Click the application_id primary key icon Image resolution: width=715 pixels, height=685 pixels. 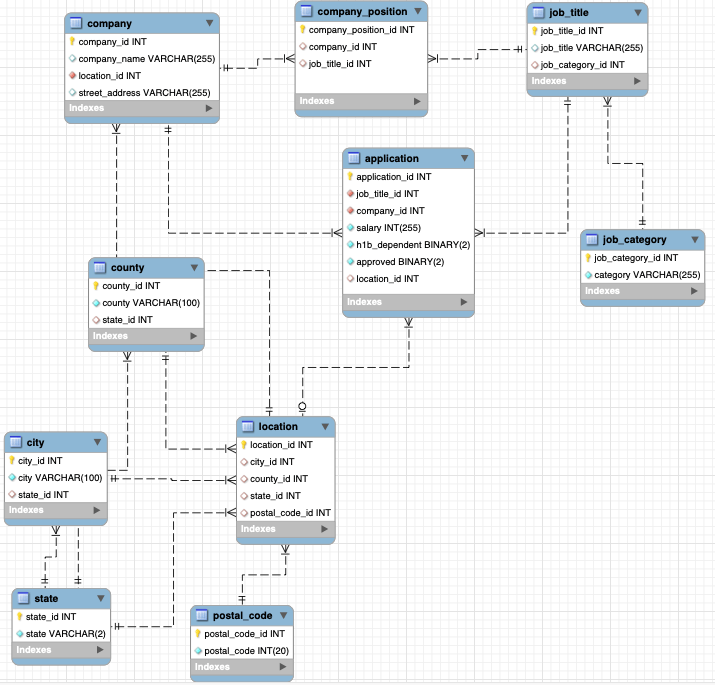coord(350,176)
